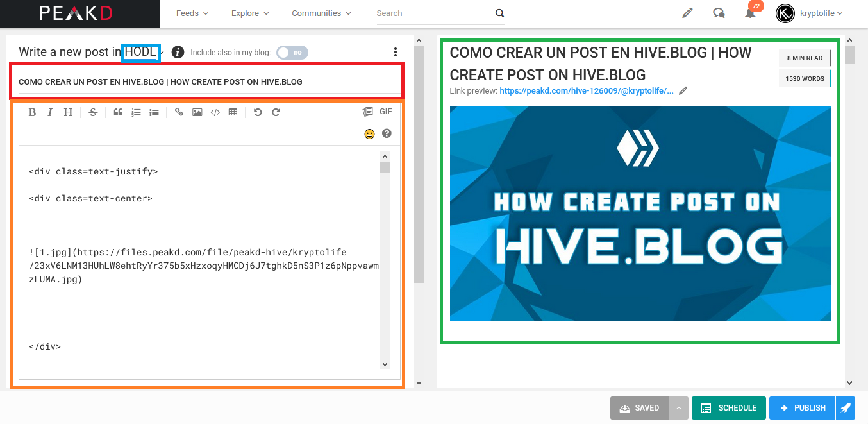Insert a heading using the H icon

tap(68, 112)
